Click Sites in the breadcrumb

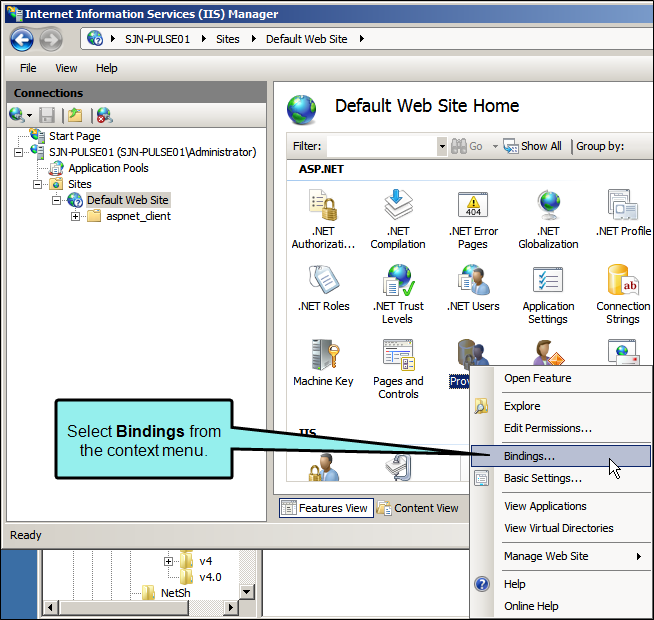(x=228, y=39)
